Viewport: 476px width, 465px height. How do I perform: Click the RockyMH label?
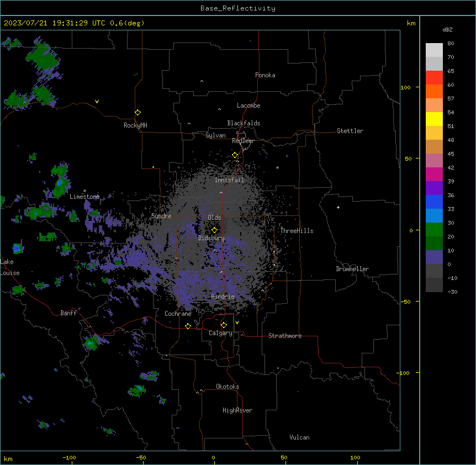(x=135, y=125)
